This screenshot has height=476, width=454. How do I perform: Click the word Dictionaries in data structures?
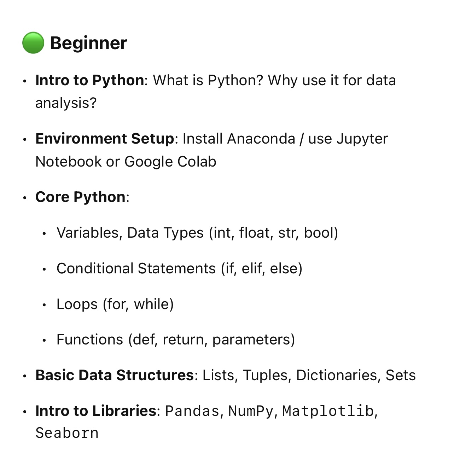click(x=337, y=375)
